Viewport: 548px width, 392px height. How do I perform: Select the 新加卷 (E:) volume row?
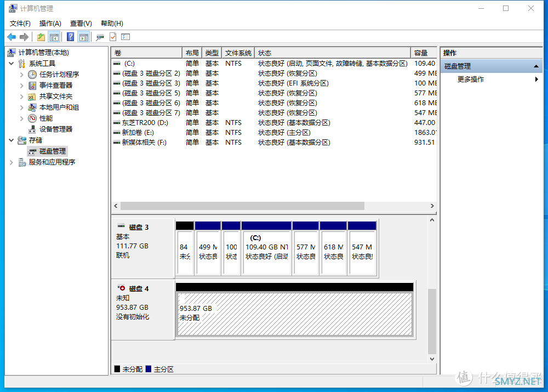coord(275,133)
